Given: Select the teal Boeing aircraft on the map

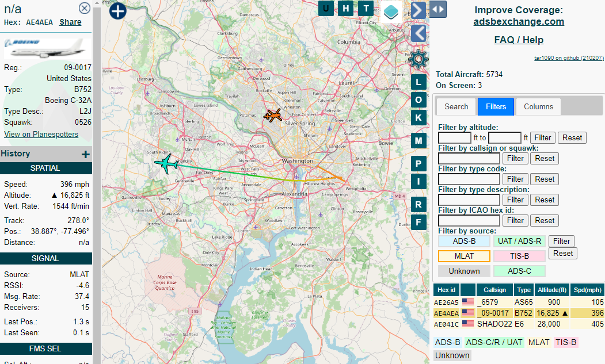Looking at the screenshot, I should coord(166,163).
